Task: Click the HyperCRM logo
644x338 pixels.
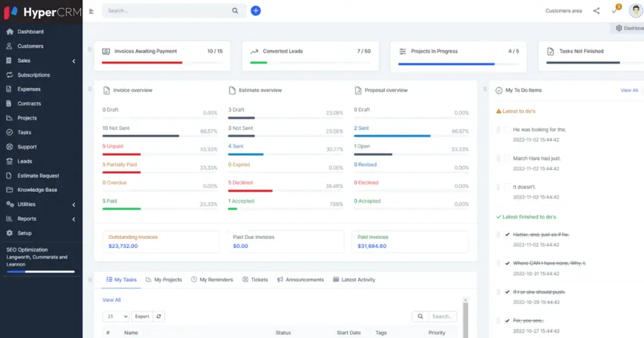Action: [42, 12]
